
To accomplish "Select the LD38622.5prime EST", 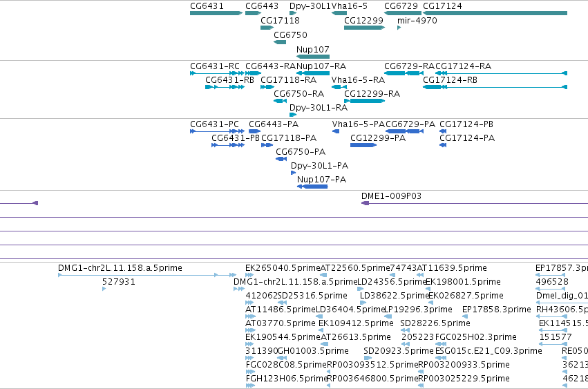I will tap(363, 303).
